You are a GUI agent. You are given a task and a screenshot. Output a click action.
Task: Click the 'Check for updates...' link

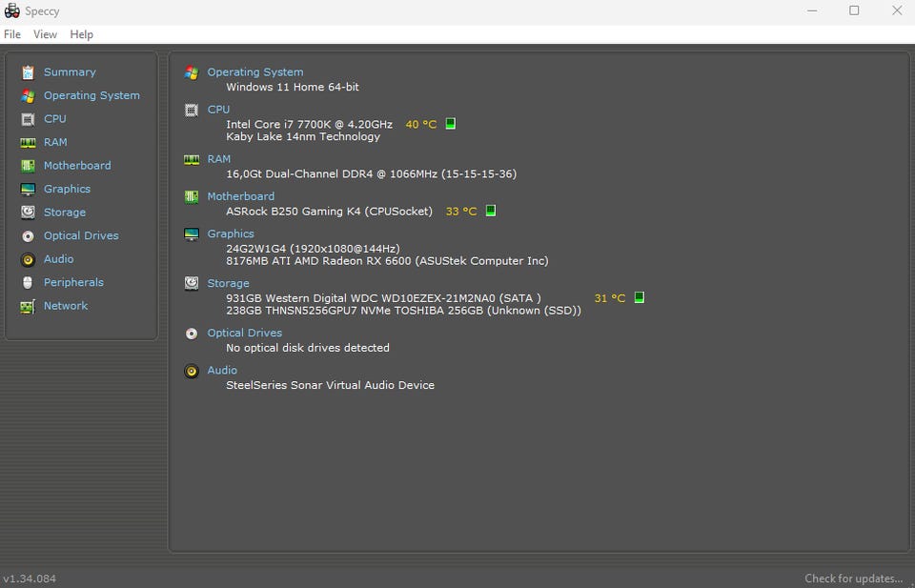point(854,578)
